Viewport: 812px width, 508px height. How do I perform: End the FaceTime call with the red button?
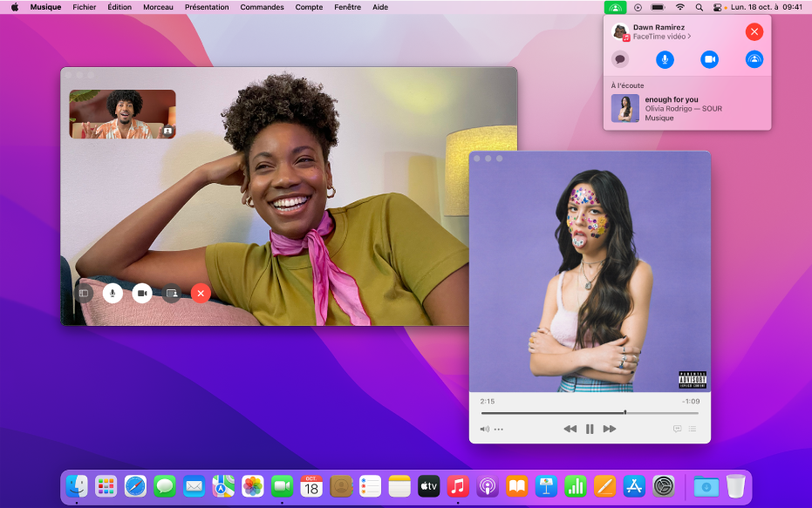tap(201, 294)
